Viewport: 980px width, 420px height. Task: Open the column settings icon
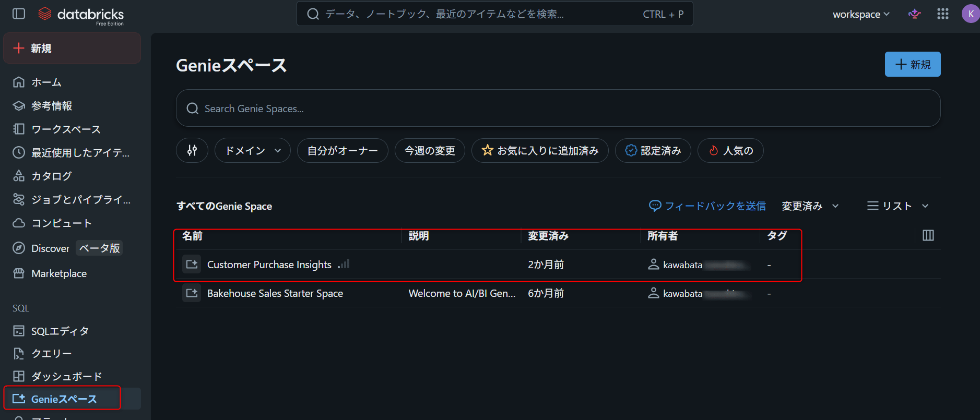(928, 235)
